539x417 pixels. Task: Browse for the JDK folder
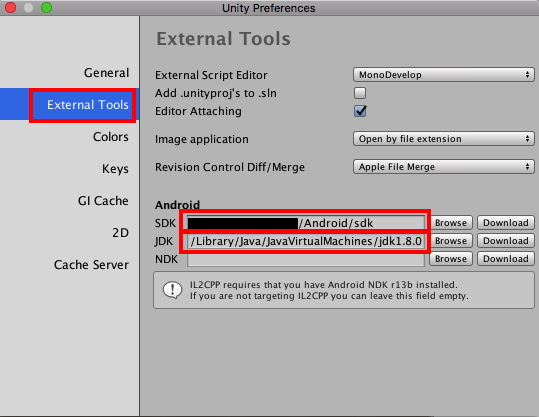tap(451, 241)
